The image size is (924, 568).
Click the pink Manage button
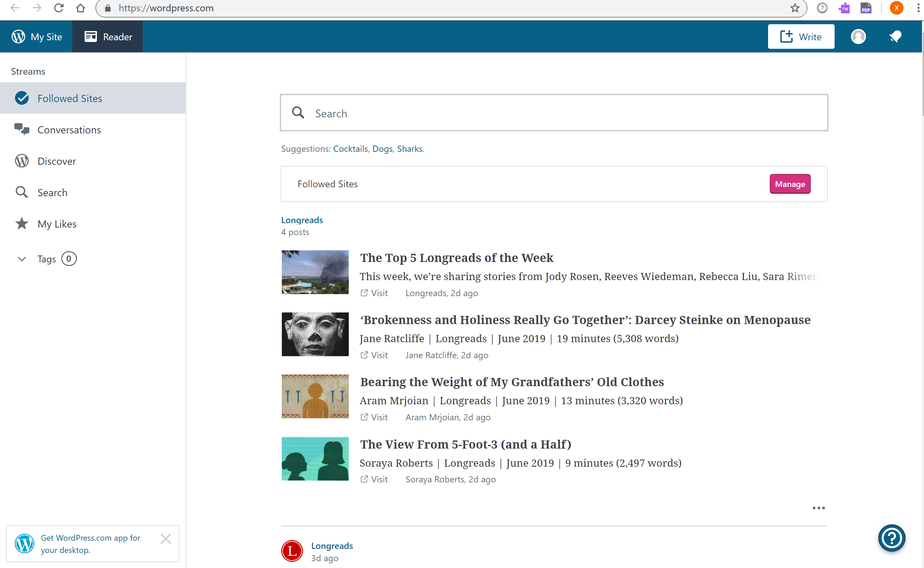[x=790, y=184]
